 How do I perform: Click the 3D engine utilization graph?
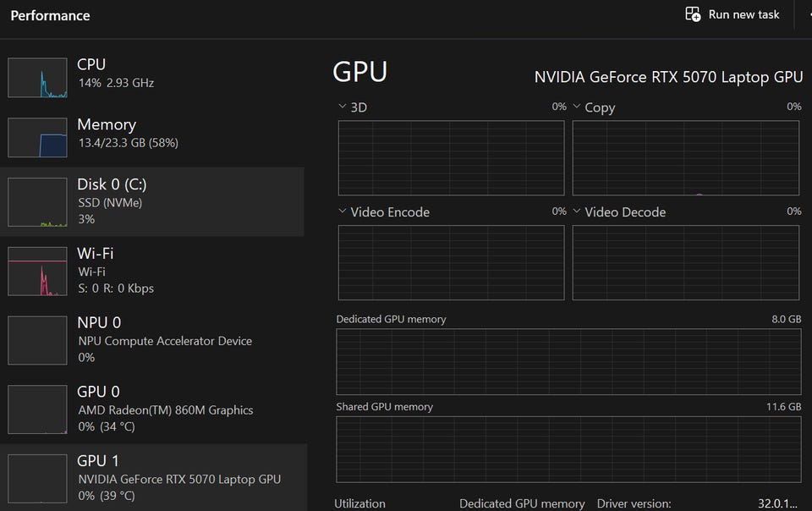pyautogui.click(x=451, y=158)
